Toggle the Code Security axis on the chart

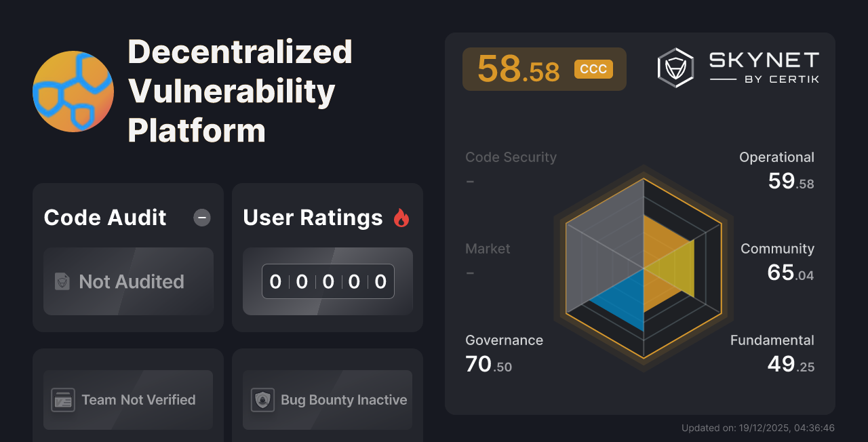511,157
